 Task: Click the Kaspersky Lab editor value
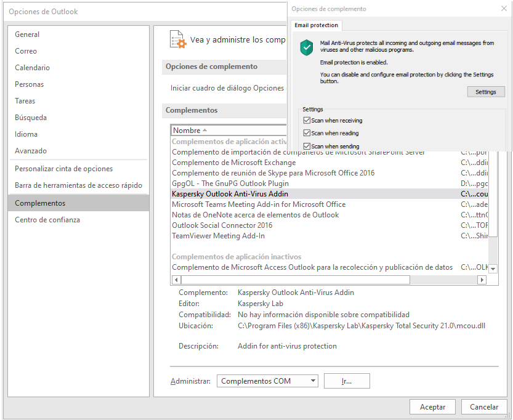pos(261,304)
